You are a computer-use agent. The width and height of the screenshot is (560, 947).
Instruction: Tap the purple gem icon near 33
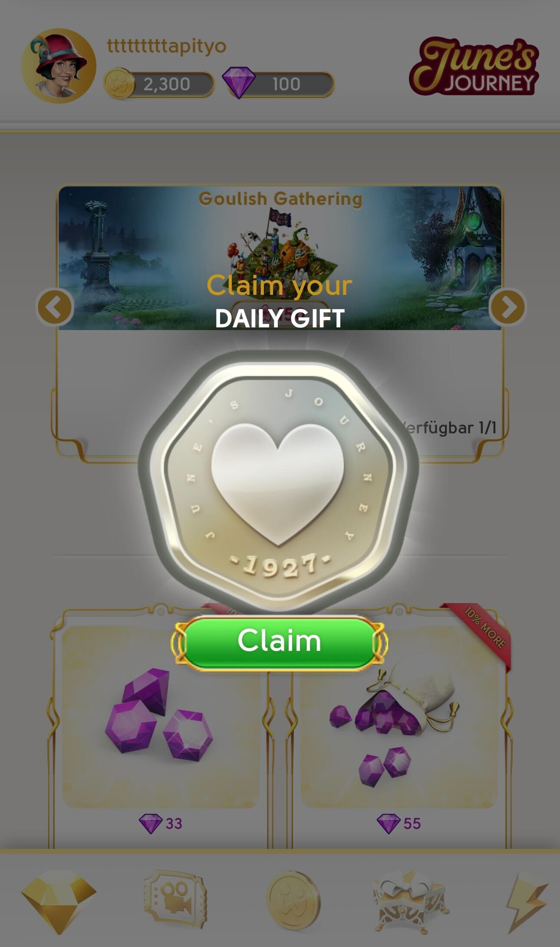tap(150, 824)
